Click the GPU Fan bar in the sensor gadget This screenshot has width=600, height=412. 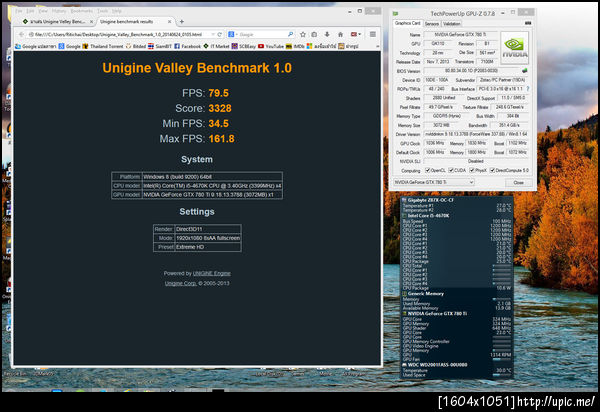(502, 359)
